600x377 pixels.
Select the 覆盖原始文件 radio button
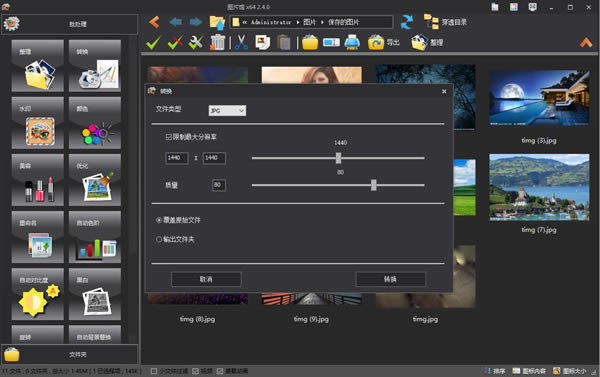tap(159, 220)
